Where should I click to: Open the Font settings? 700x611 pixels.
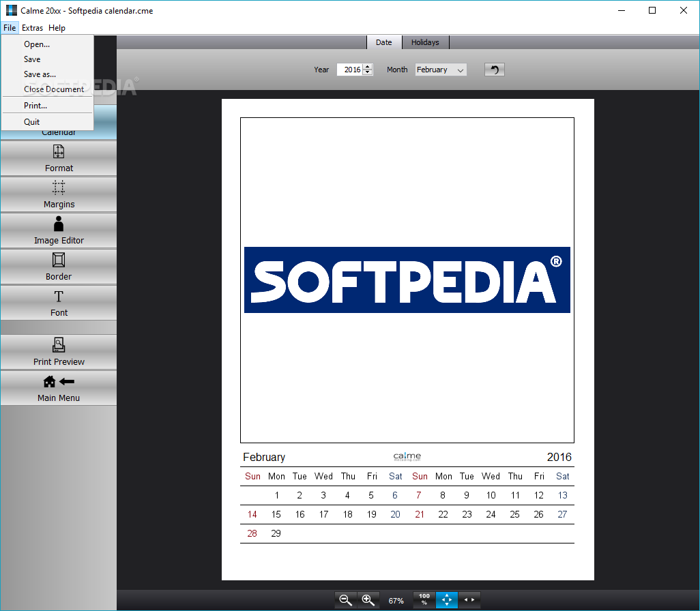point(59,303)
